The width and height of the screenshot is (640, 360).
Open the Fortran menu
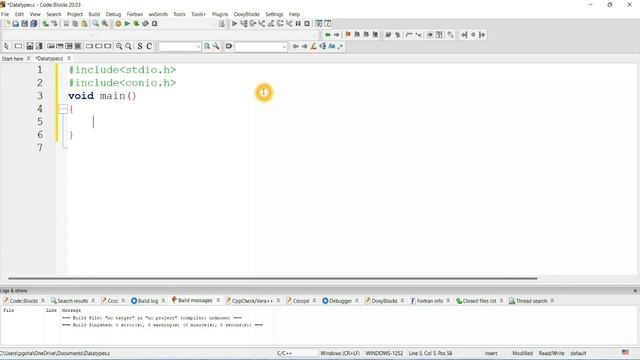[135, 14]
